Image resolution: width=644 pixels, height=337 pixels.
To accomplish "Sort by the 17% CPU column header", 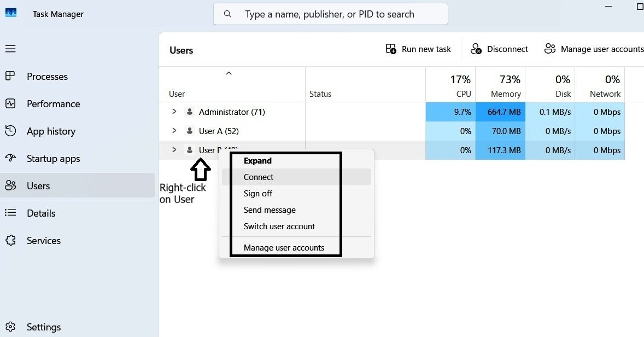I will (450, 85).
